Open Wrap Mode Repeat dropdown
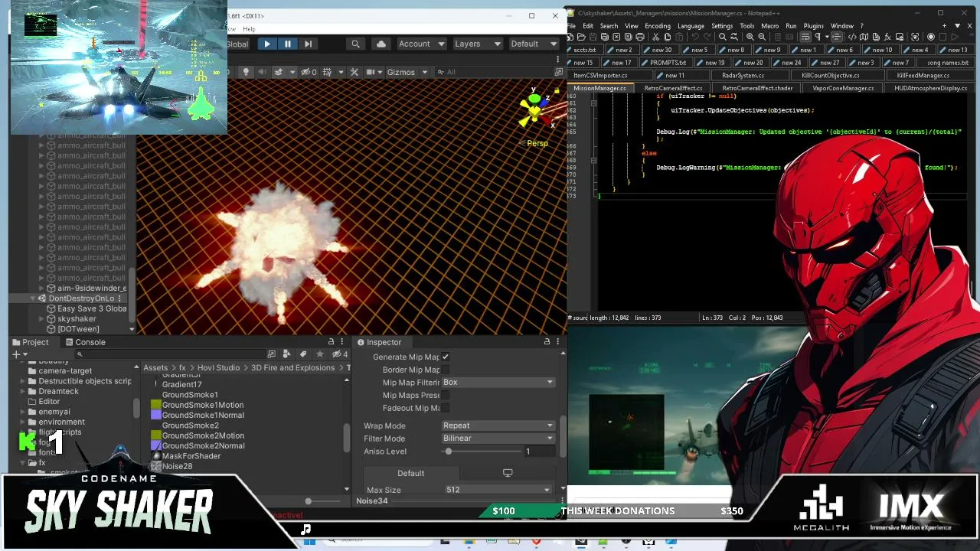 [498, 425]
